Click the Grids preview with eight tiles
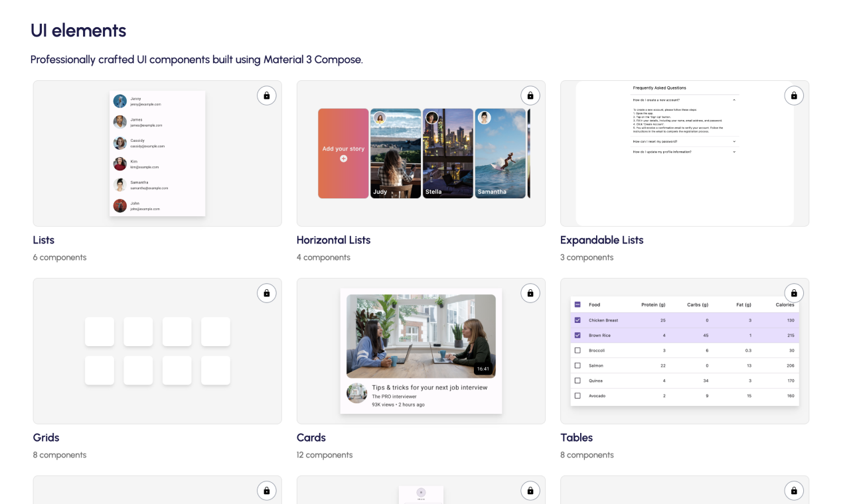The image size is (843, 504). (157, 351)
